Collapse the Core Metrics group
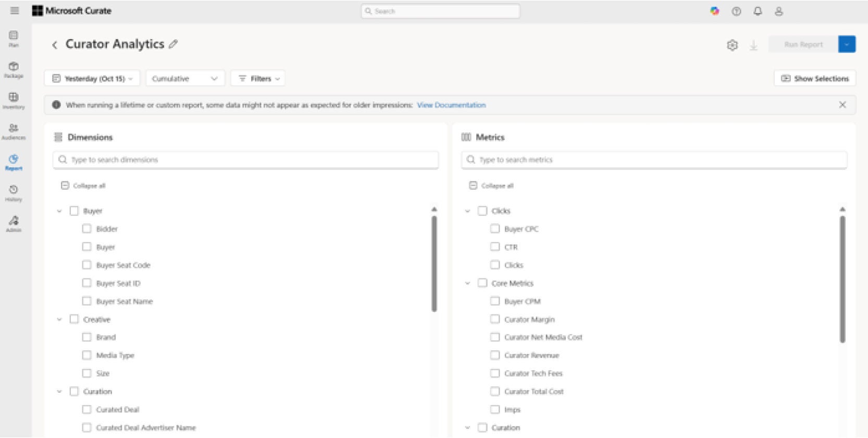The width and height of the screenshot is (868, 438). click(467, 283)
